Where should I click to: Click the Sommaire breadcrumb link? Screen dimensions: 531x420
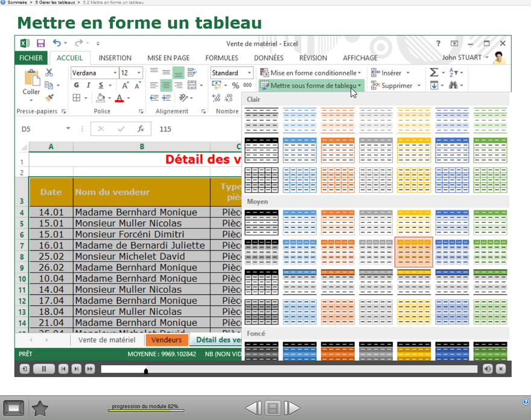(x=17, y=3)
